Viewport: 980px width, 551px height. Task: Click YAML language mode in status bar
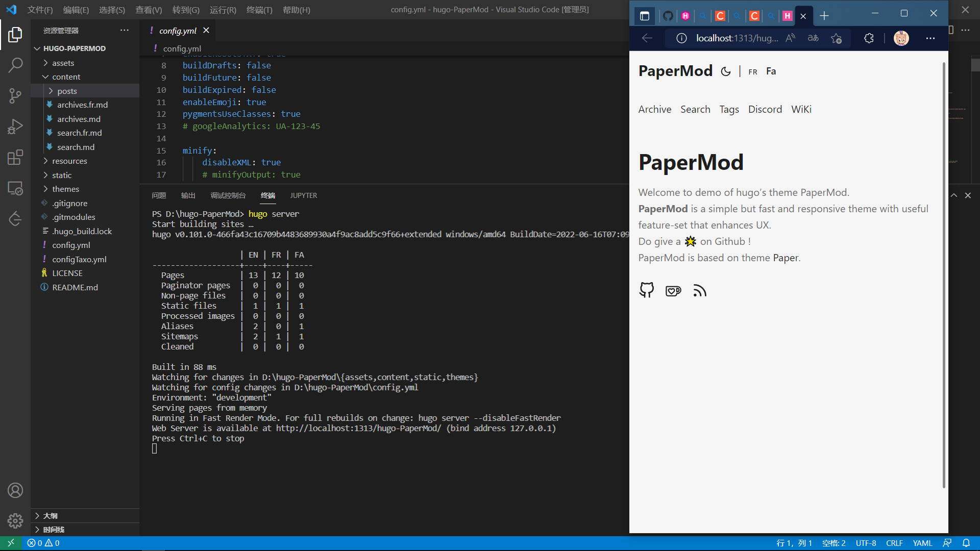922,543
